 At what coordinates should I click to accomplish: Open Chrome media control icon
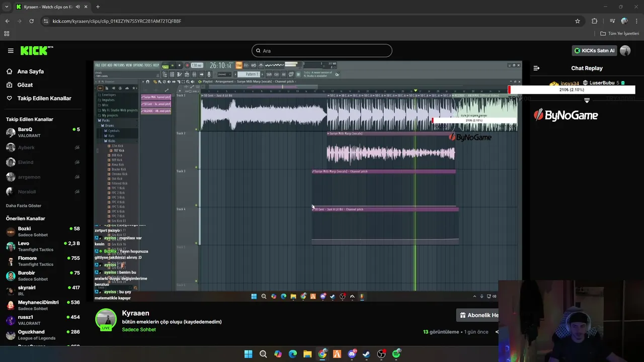pos(612,21)
